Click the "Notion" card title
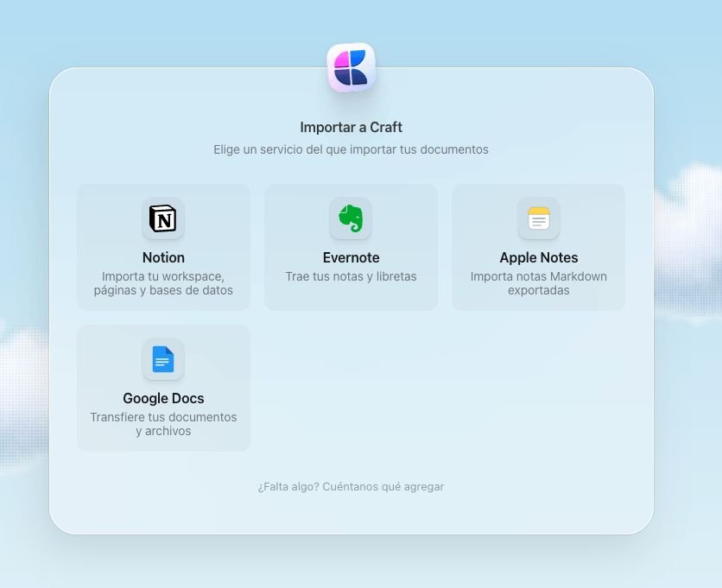This screenshot has height=588, width=722. [x=163, y=257]
